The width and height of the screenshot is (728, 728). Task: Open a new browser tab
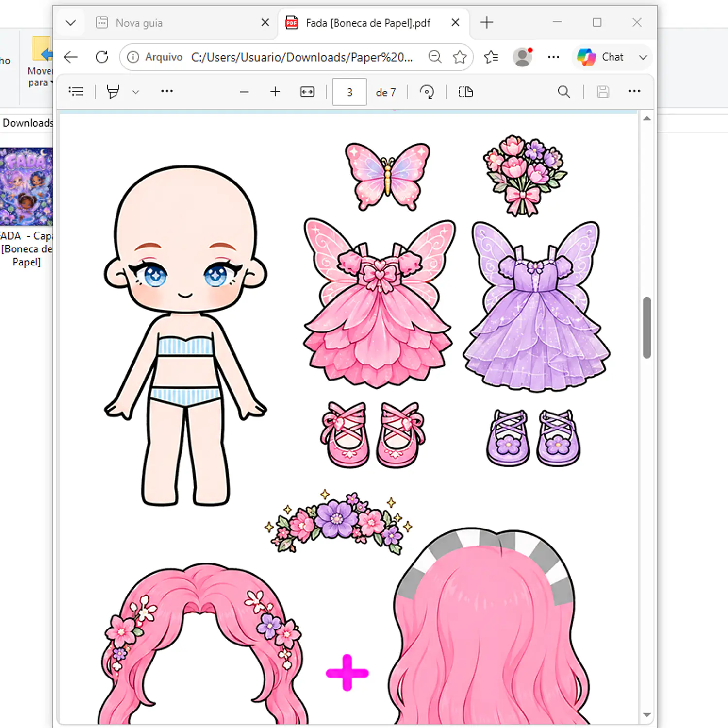coord(486,22)
